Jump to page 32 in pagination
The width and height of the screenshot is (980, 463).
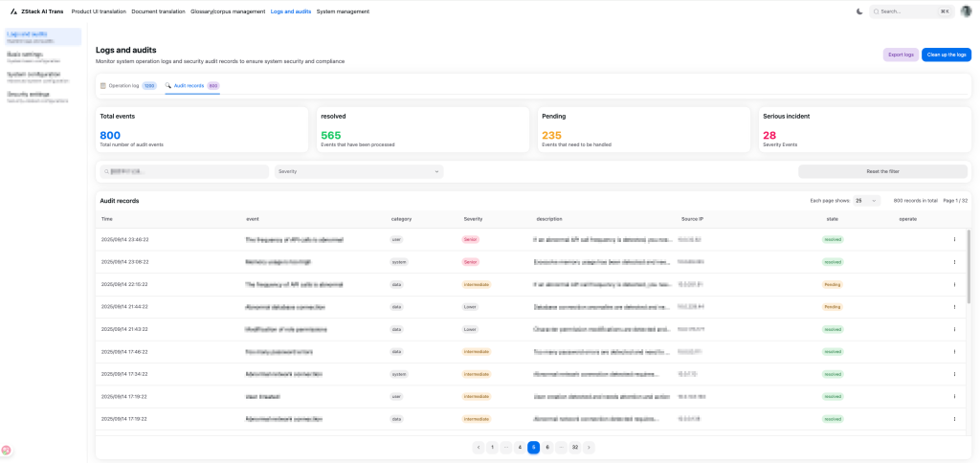pos(574,447)
